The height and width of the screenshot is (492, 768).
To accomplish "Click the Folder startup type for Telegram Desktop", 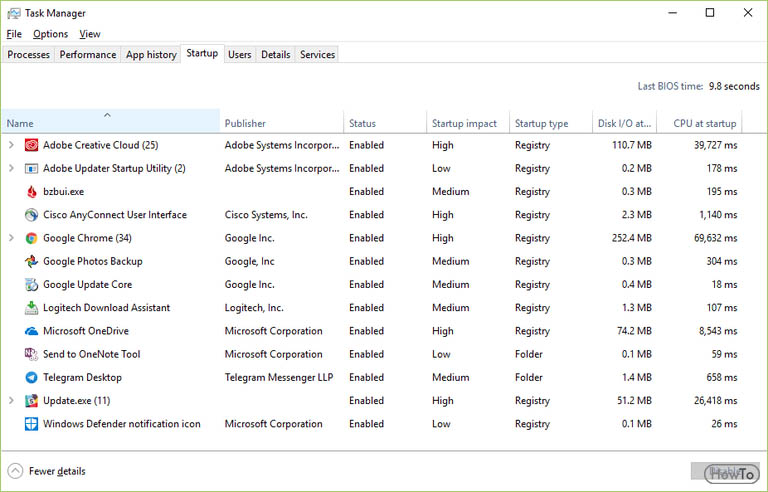I will point(528,377).
